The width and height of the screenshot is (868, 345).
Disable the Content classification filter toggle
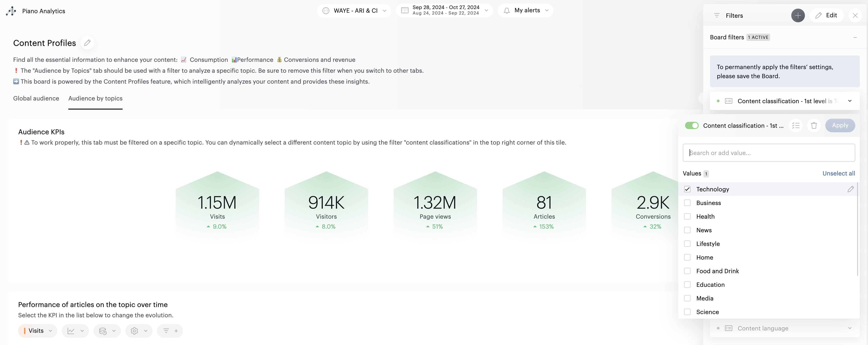pyautogui.click(x=691, y=125)
